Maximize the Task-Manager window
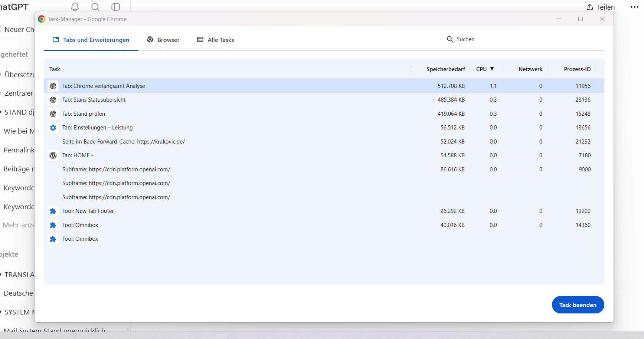644x339 pixels. coord(581,19)
